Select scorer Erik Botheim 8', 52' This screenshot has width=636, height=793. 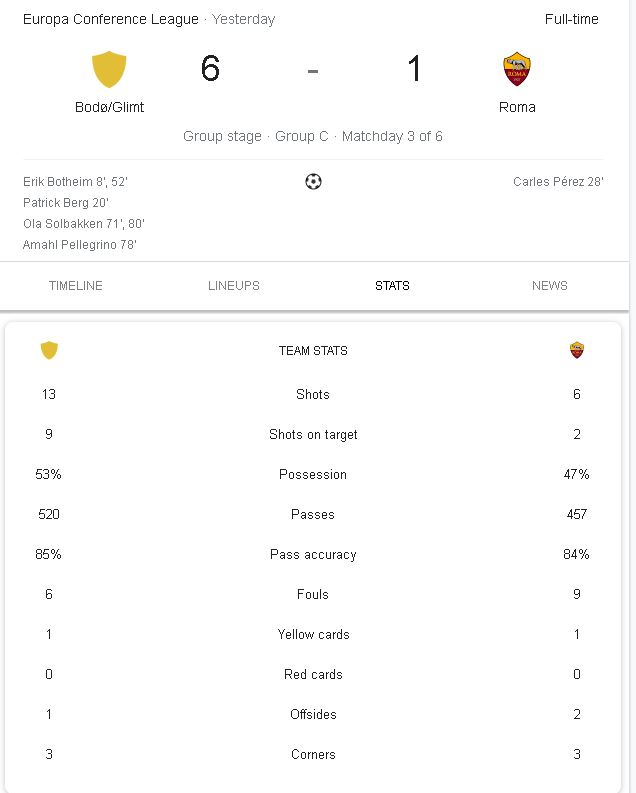coord(75,182)
